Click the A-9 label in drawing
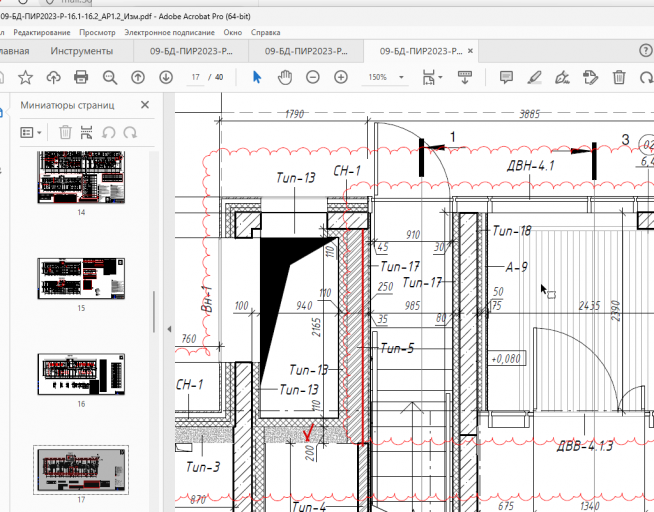 [x=516, y=267]
